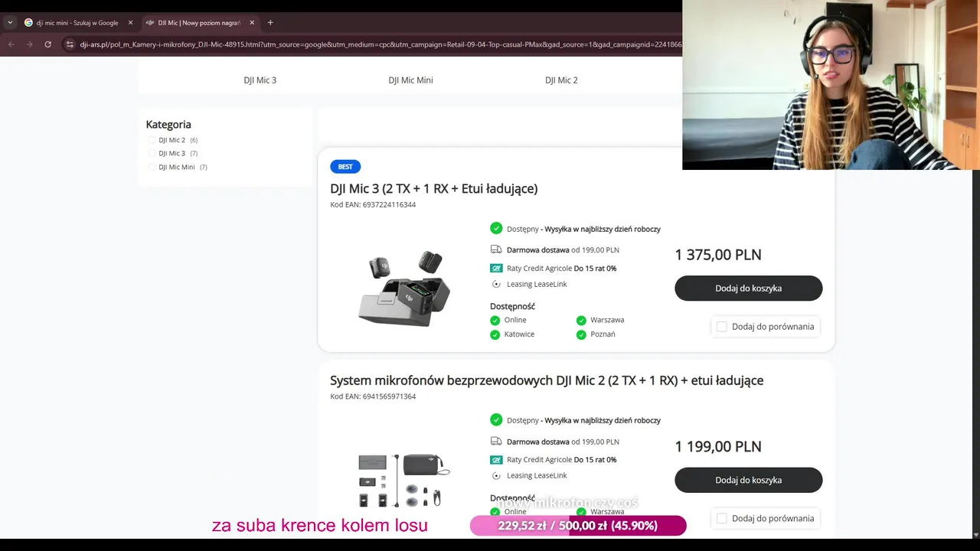The image size is (980, 551).
Task: Click the 1 375,00 PLN price
Action: (718, 255)
